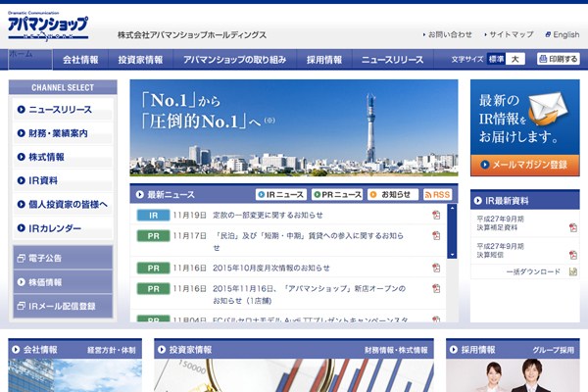Screen dimensions: 588x392
Task: Click the 投資家情報 chart thumbnail
Action: tap(294, 375)
